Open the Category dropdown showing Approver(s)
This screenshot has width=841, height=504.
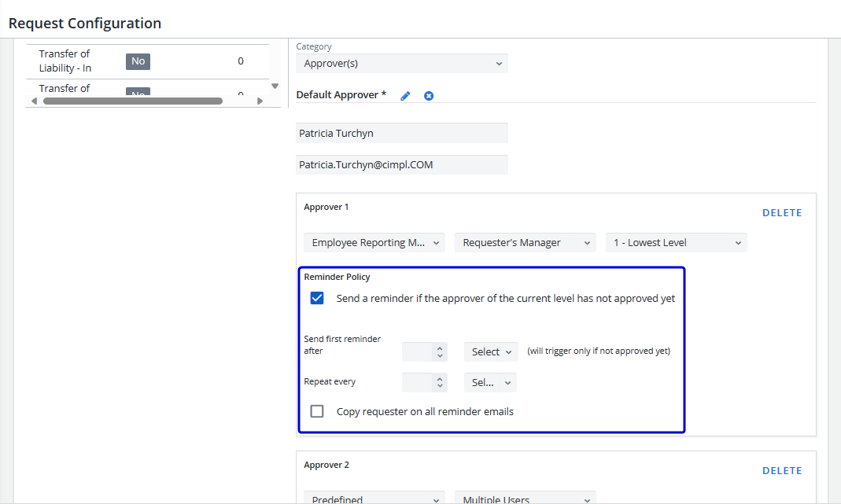(x=401, y=64)
